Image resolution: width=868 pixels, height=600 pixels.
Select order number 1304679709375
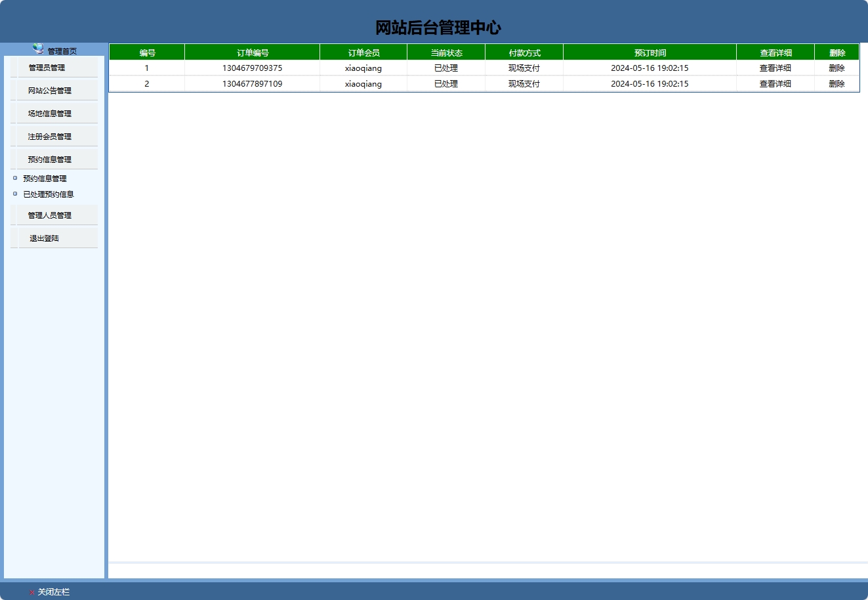point(253,68)
